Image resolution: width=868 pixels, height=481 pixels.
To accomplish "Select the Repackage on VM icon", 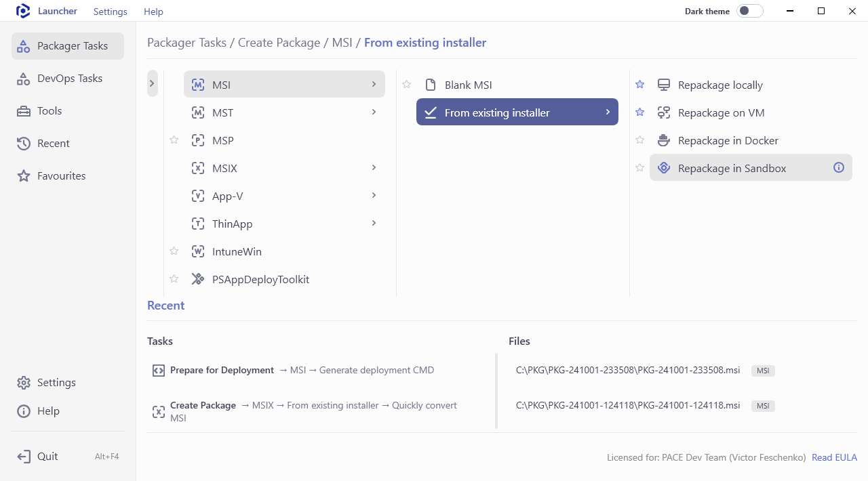I will tap(664, 113).
